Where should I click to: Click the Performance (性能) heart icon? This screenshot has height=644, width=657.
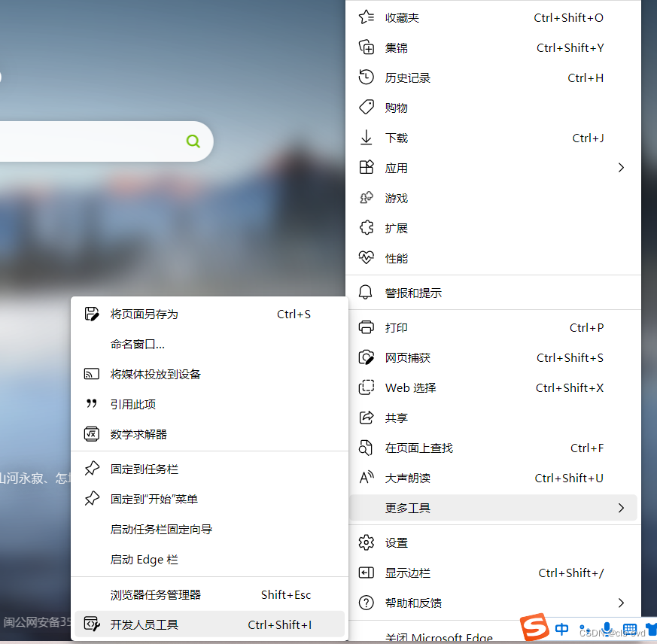click(367, 258)
